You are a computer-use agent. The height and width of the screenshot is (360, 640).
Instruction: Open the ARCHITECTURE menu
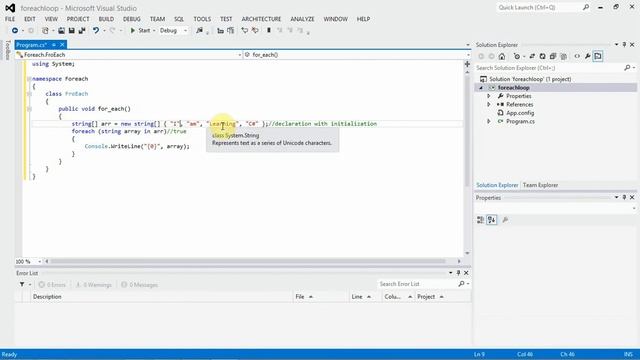pos(261,19)
